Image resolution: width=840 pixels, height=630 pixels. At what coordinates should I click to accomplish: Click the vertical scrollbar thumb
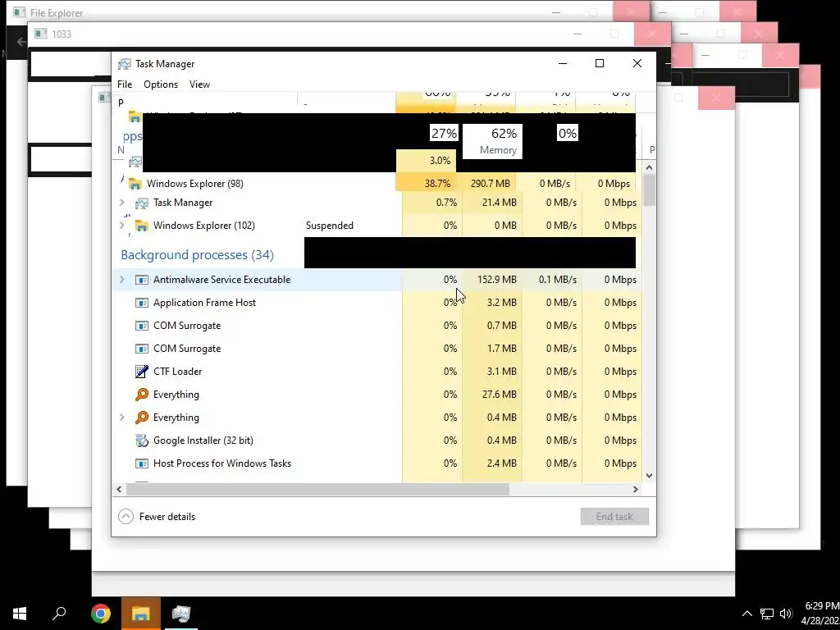pyautogui.click(x=650, y=189)
